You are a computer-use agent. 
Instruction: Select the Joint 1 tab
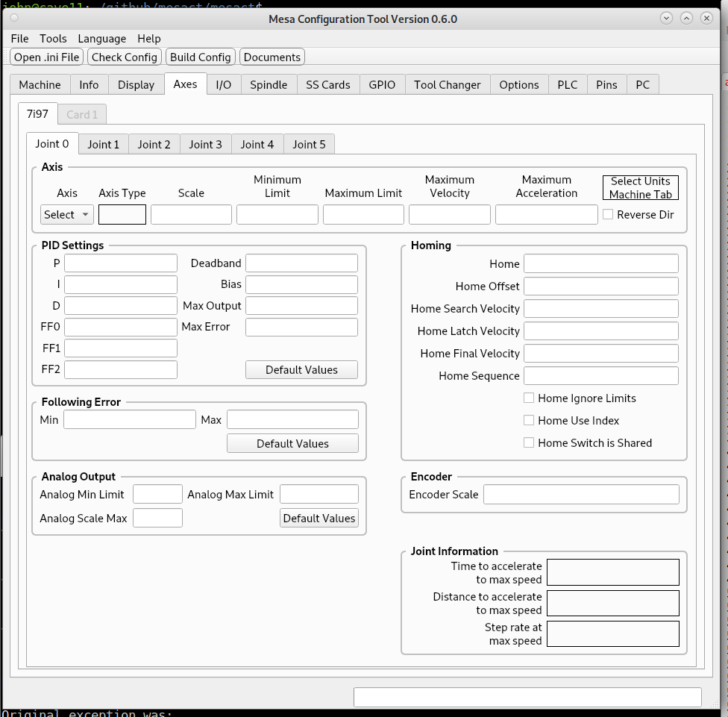[104, 145]
